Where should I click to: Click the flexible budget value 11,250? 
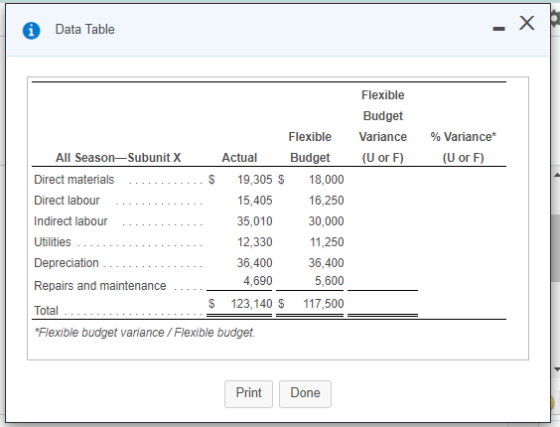(326, 242)
